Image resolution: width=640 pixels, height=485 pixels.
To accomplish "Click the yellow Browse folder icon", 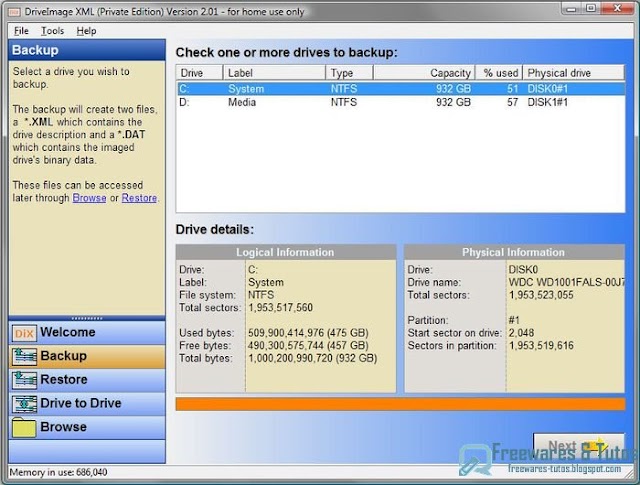I will [24, 427].
